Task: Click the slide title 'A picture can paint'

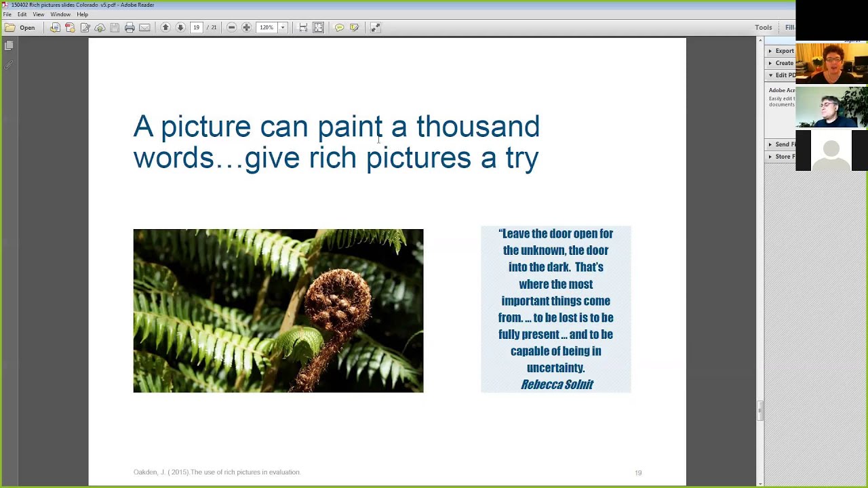Action: coord(336,142)
